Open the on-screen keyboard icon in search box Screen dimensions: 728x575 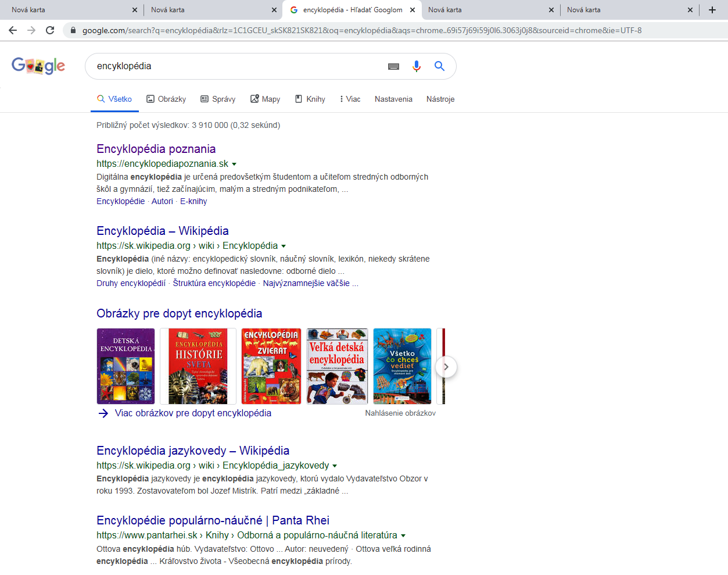(393, 66)
